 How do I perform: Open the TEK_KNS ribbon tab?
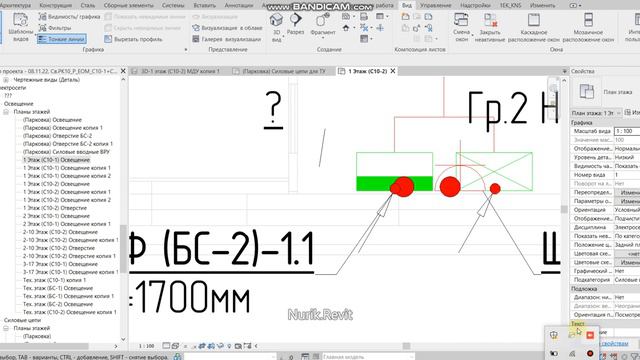[x=510, y=5]
